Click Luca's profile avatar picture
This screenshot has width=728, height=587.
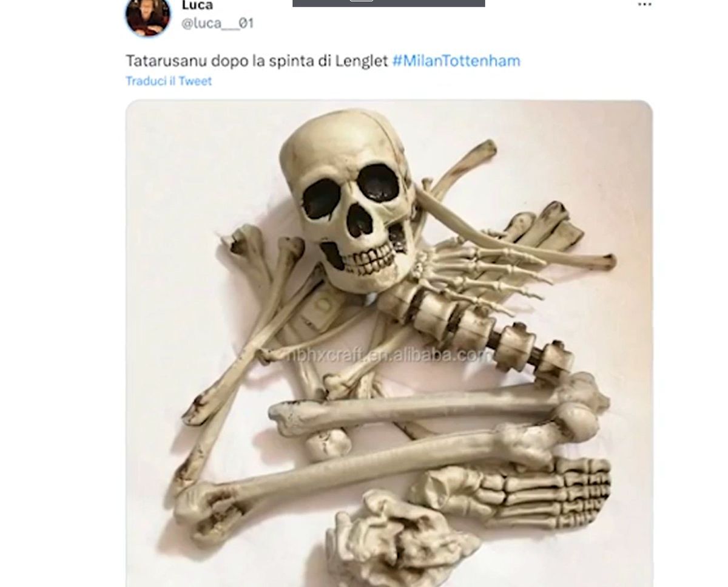point(148,16)
